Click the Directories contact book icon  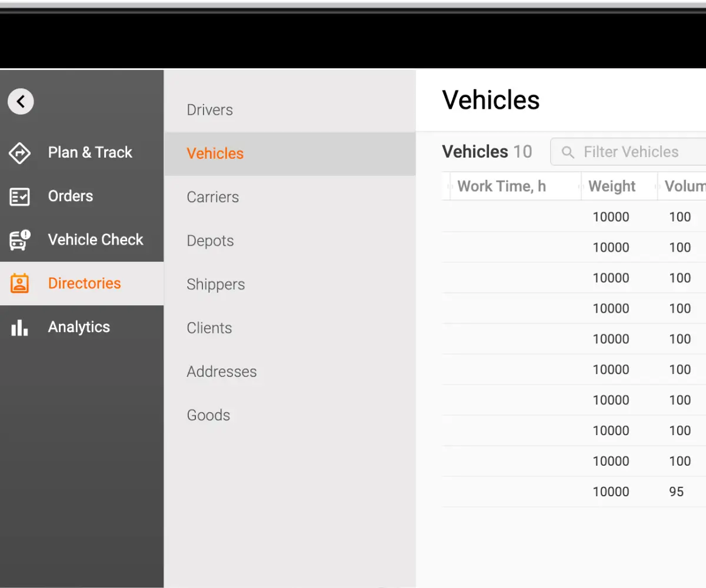pos(19,283)
